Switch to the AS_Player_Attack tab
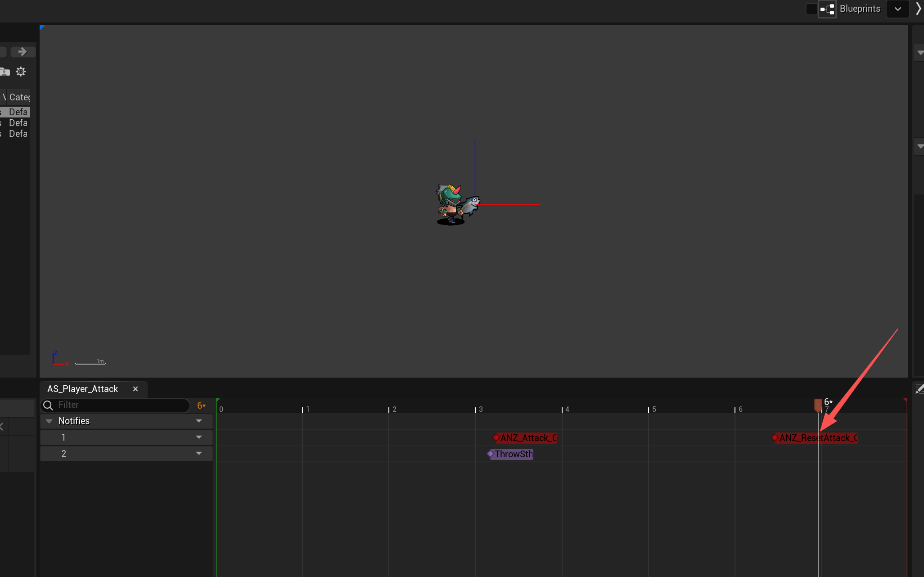 83,389
